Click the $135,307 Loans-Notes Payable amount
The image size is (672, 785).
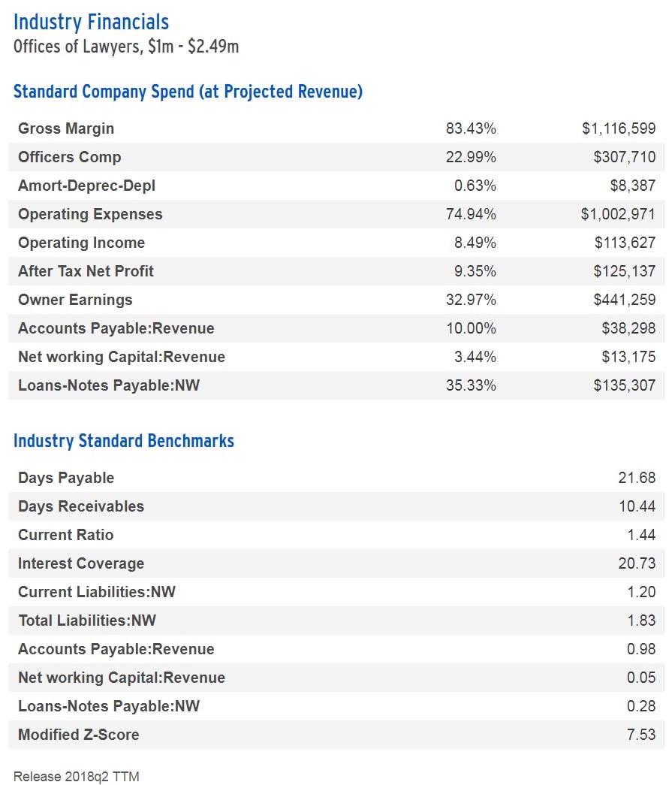625,385
